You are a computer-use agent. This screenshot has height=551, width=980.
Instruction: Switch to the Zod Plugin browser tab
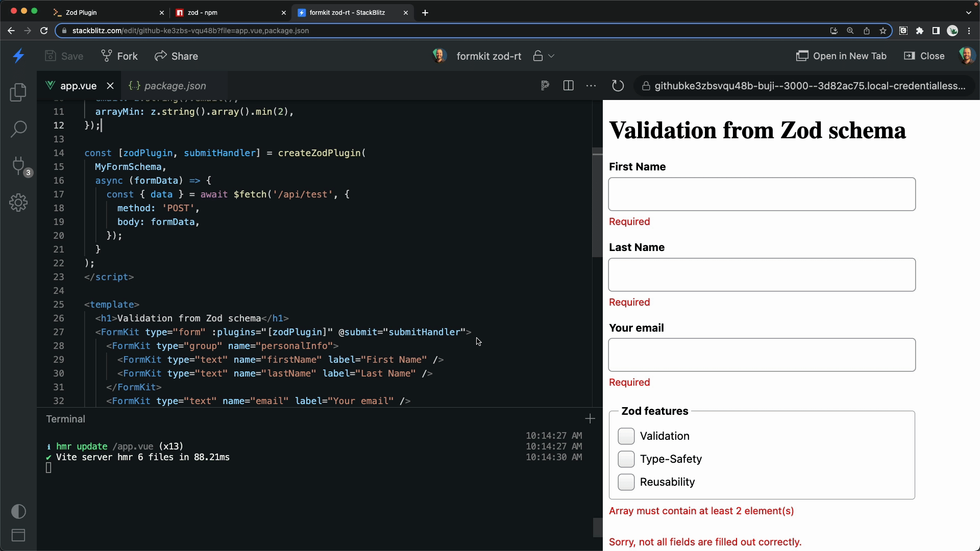[x=108, y=12]
